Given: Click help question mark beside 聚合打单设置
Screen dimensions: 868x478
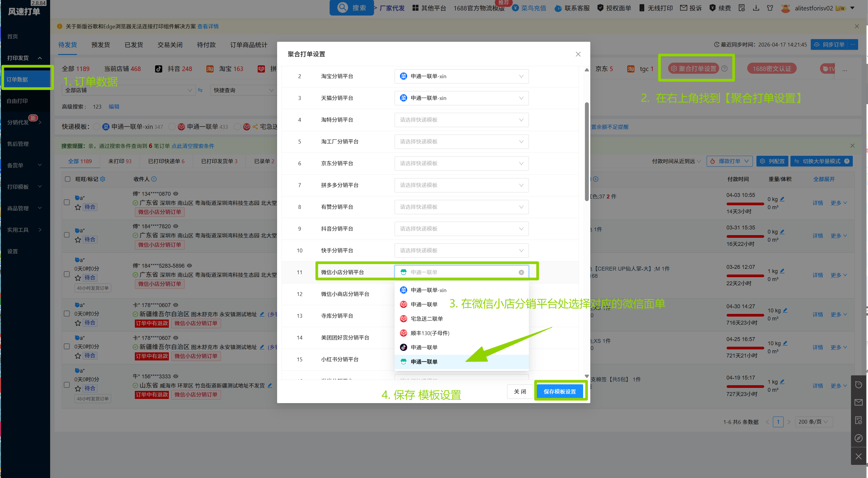Looking at the screenshot, I should coord(725,68).
